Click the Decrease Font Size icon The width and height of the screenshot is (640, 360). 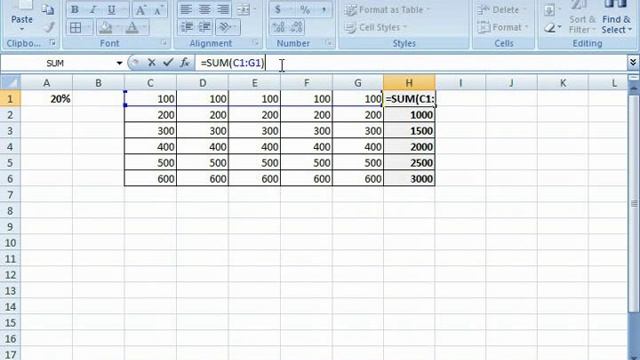[158, 10]
